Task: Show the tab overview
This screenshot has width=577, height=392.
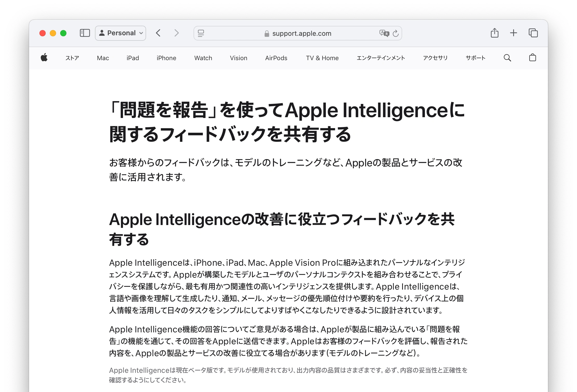Action: 533,33
